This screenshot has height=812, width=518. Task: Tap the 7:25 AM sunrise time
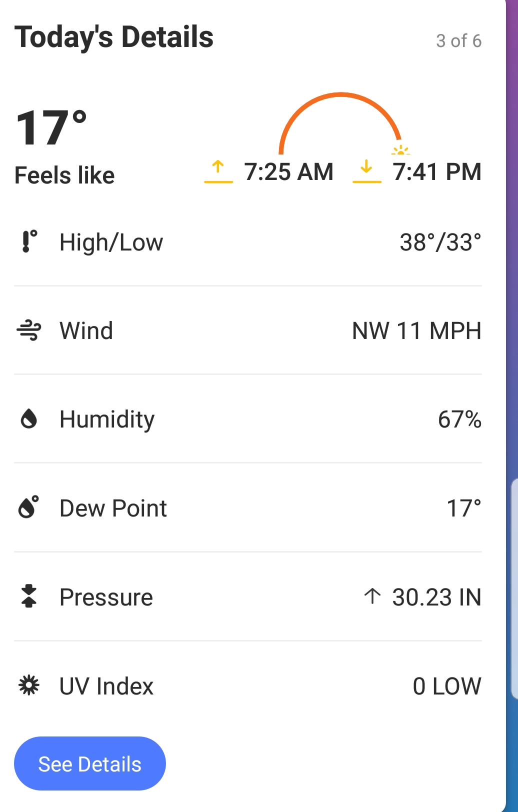click(x=288, y=172)
